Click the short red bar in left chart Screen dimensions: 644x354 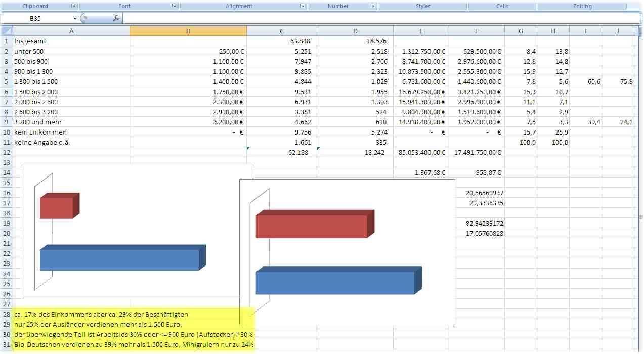[x=57, y=208]
